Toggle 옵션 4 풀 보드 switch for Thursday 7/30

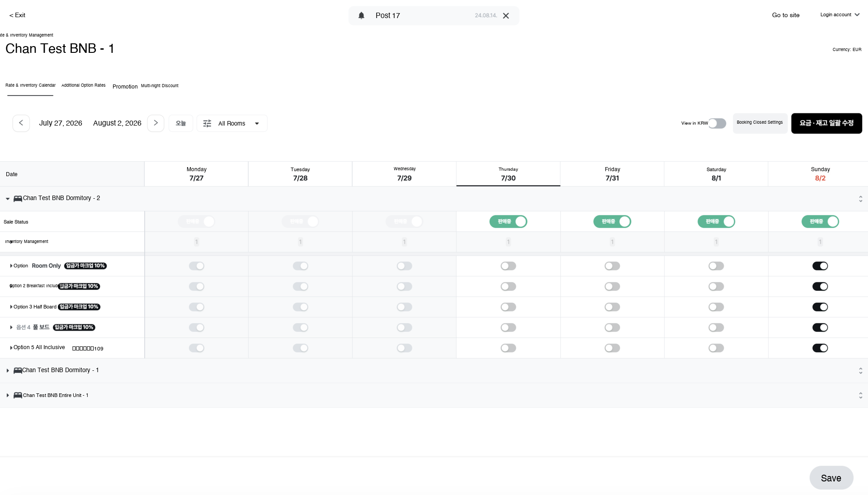point(508,327)
